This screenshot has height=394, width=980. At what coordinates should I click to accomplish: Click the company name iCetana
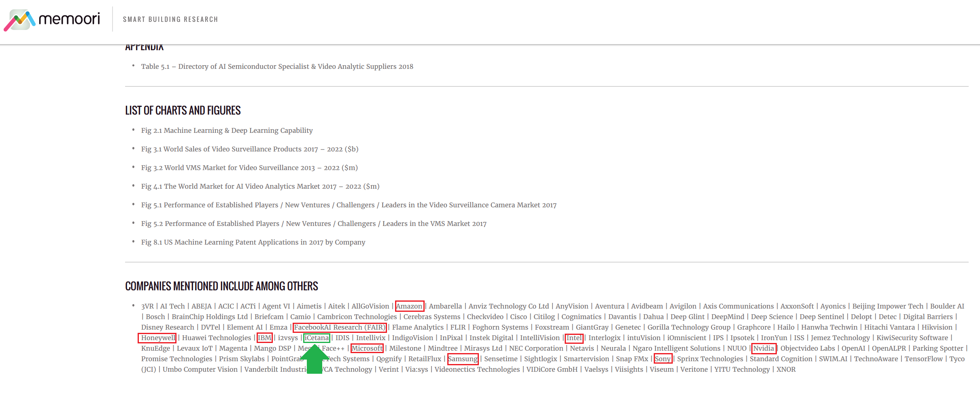pyautogui.click(x=317, y=338)
